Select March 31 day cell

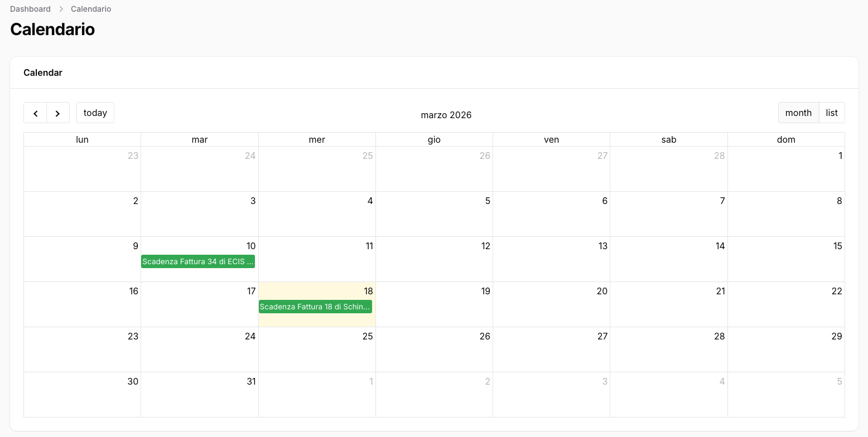click(200, 395)
